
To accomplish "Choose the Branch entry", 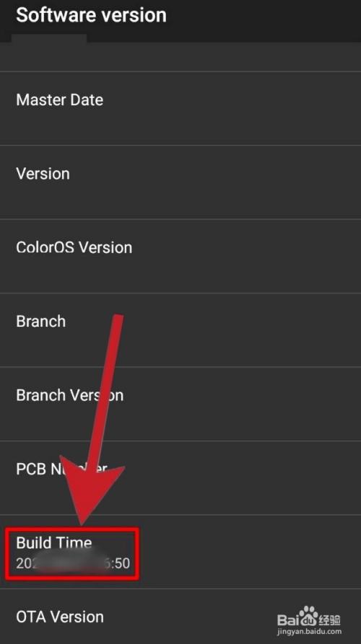I will point(180,330).
